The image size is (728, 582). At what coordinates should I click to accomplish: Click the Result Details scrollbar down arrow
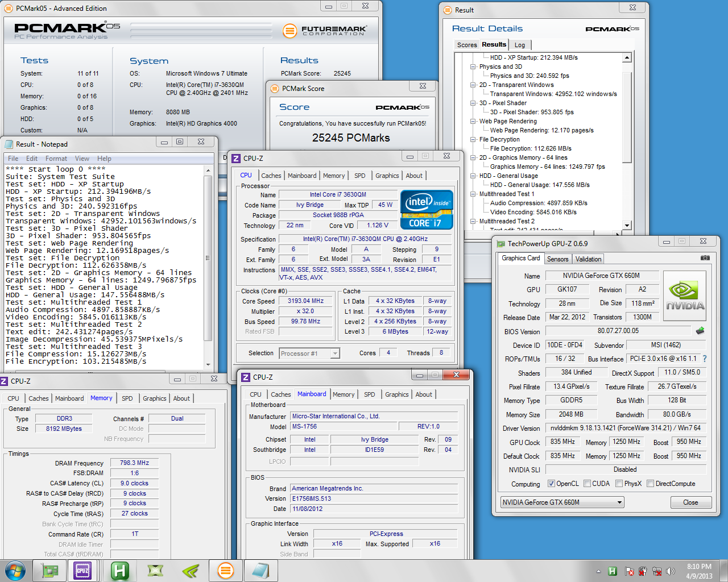pos(627,226)
